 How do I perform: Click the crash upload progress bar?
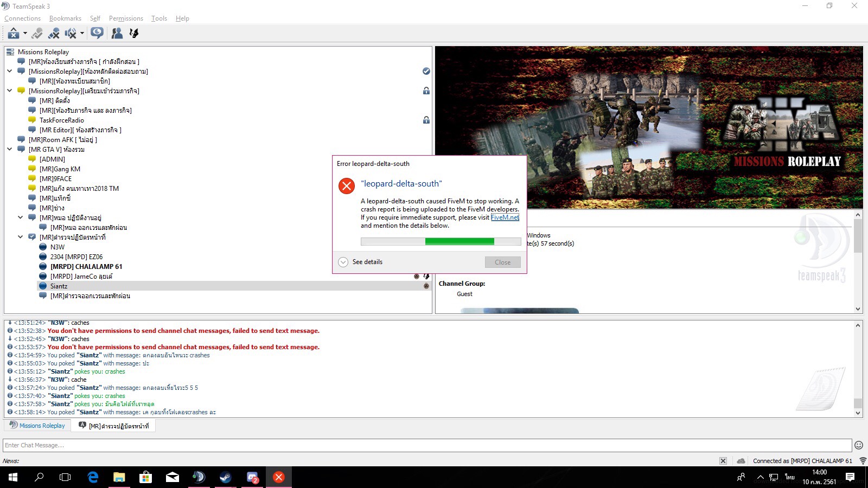click(x=441, y=241)
